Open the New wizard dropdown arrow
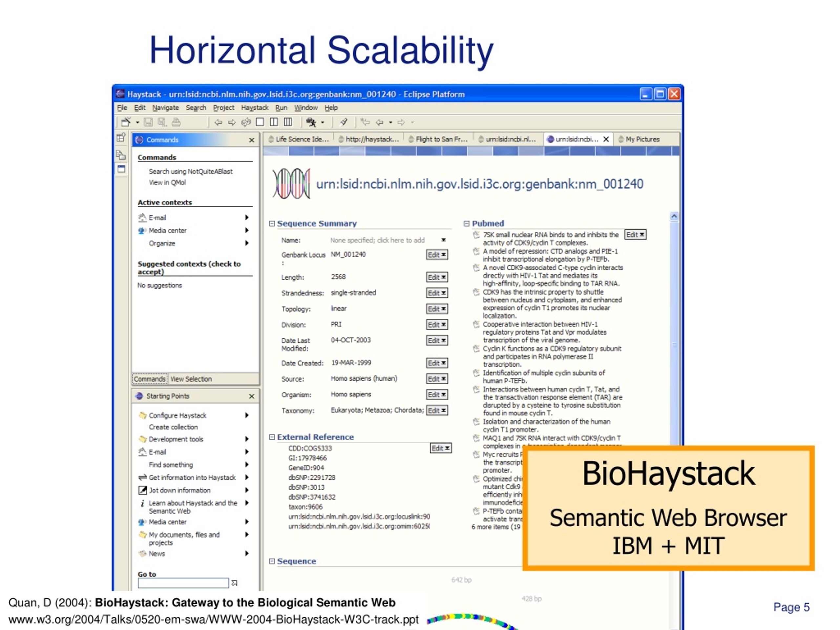This screenshot has height=630, width=840. [137, 122]
